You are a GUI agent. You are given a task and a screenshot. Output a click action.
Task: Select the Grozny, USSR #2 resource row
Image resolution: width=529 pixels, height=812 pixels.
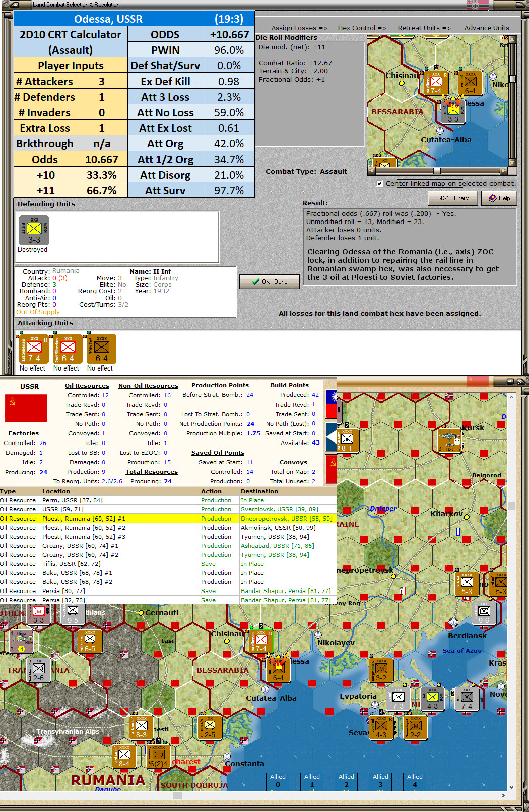point(168,555)
